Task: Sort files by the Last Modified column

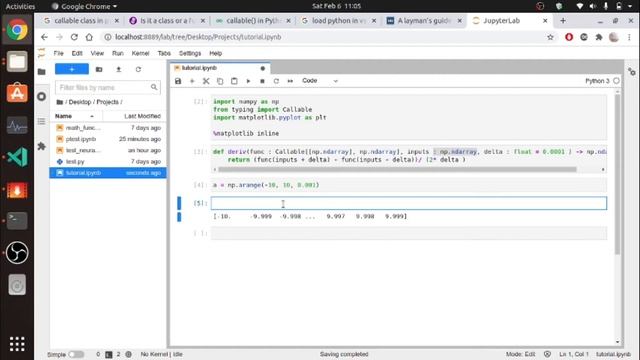Action: (x=135, y=116)
